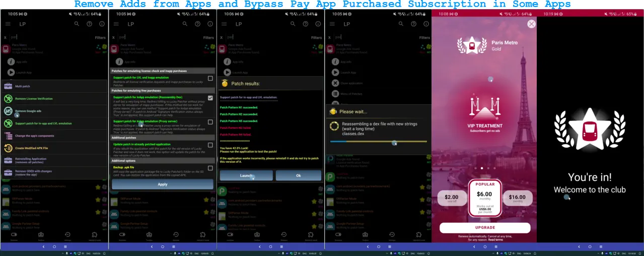
Task: Tap Android recents button in Multi patch screen
Action: 65,247
